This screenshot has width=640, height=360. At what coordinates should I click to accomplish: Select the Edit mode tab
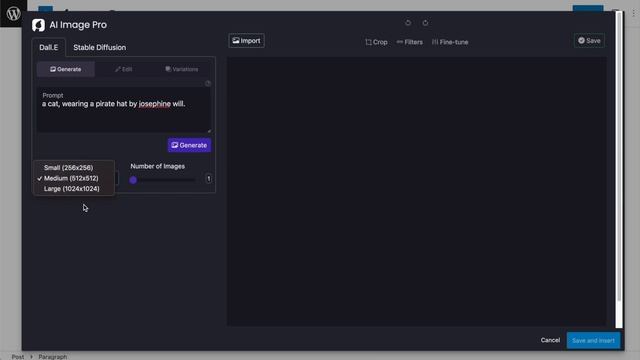124,69
